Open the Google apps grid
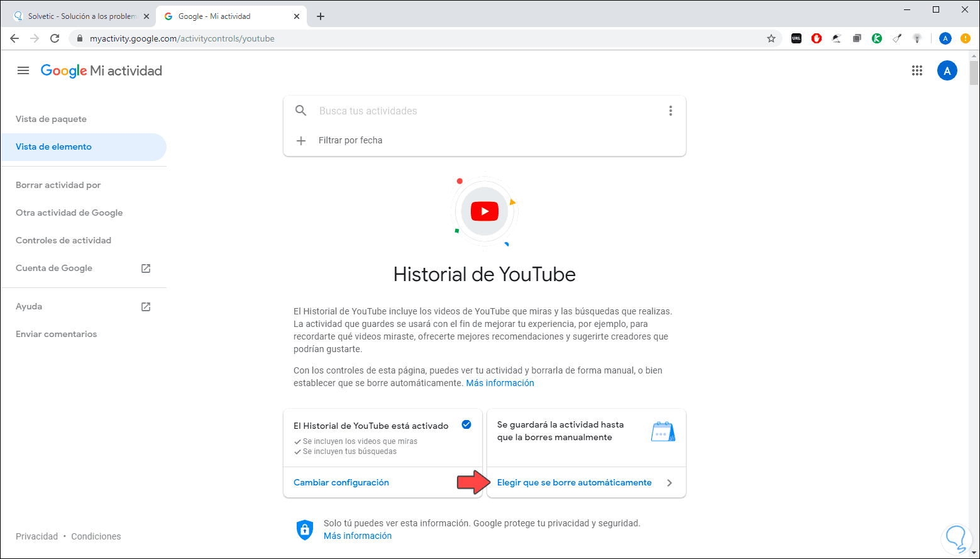The image size is (980, 559). 917,70
